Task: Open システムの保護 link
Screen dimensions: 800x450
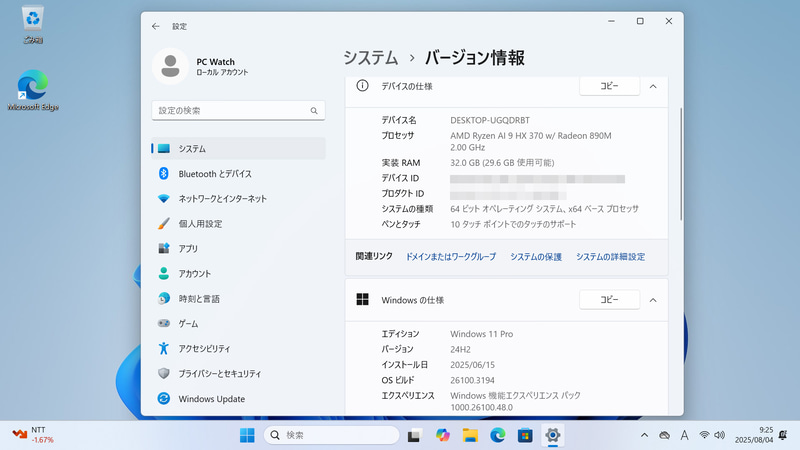Action: tap(536, 257)
